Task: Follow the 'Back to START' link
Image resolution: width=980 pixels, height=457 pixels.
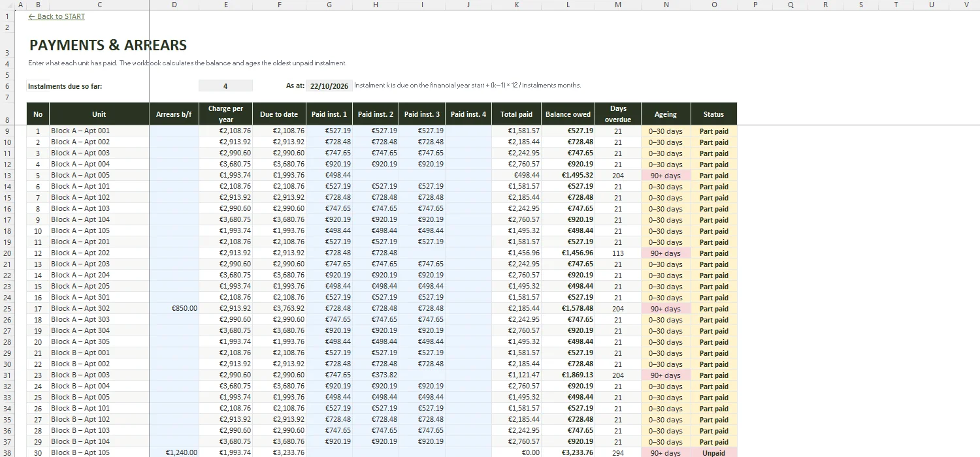Action: click(57, 16)
